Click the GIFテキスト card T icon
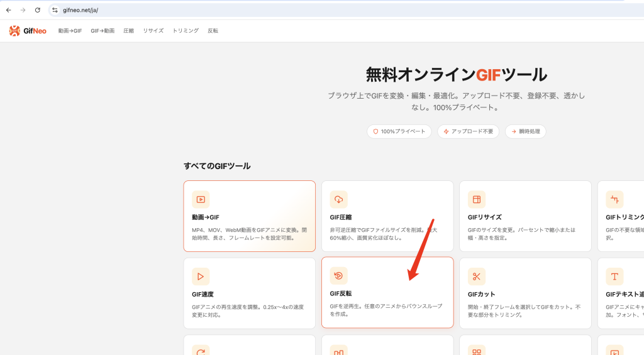Image resolution: width=644 pixels, height=355 pixels. (x=614, y=276)
